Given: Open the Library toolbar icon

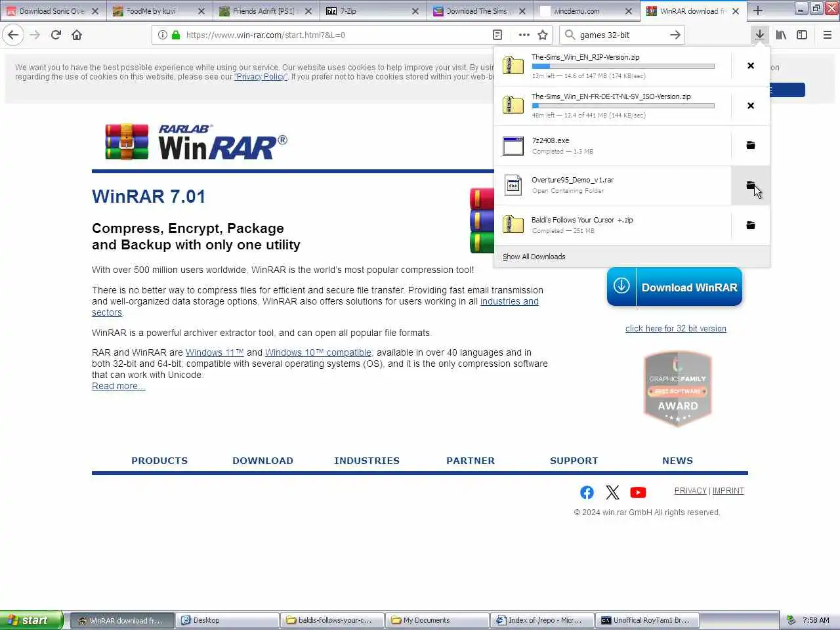Looking at the screenshot, I should 781,35.
